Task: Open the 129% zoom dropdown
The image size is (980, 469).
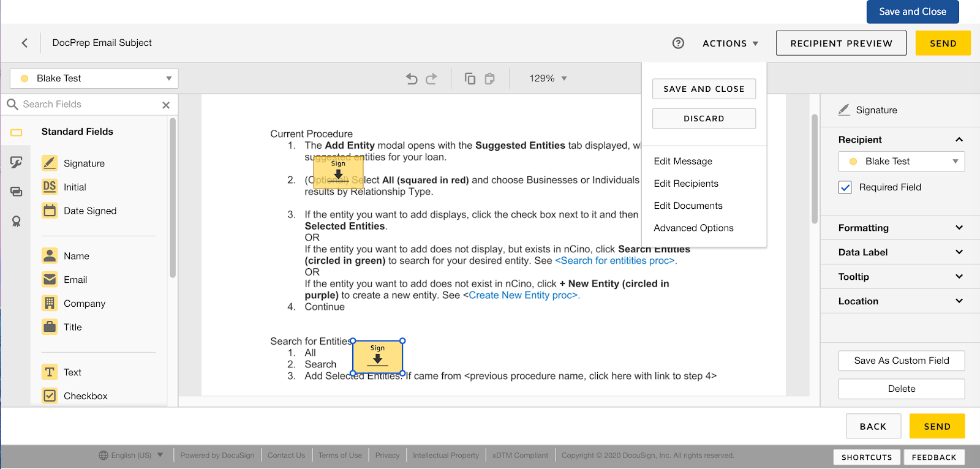Action: click(548, 78)
